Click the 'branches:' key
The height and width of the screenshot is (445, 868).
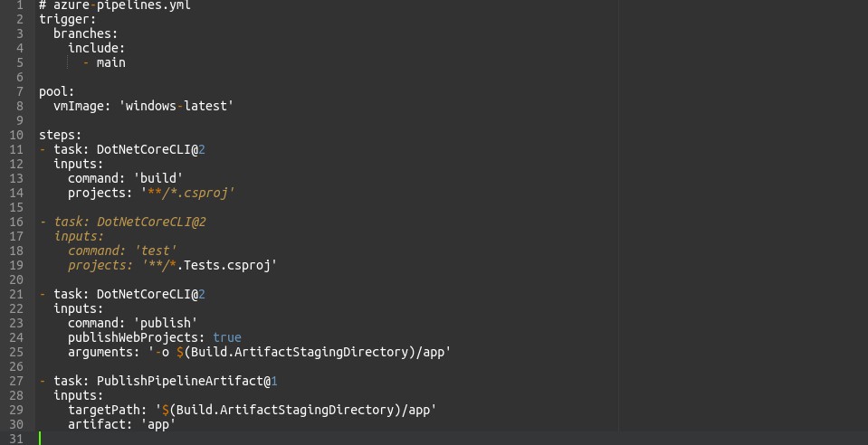point(85,33)
